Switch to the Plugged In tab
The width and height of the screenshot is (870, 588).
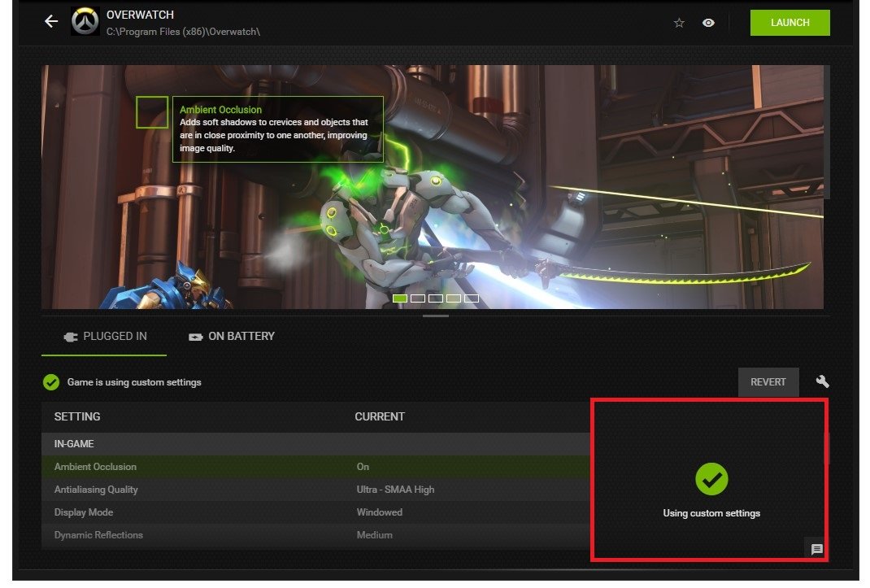click(104, 337)
